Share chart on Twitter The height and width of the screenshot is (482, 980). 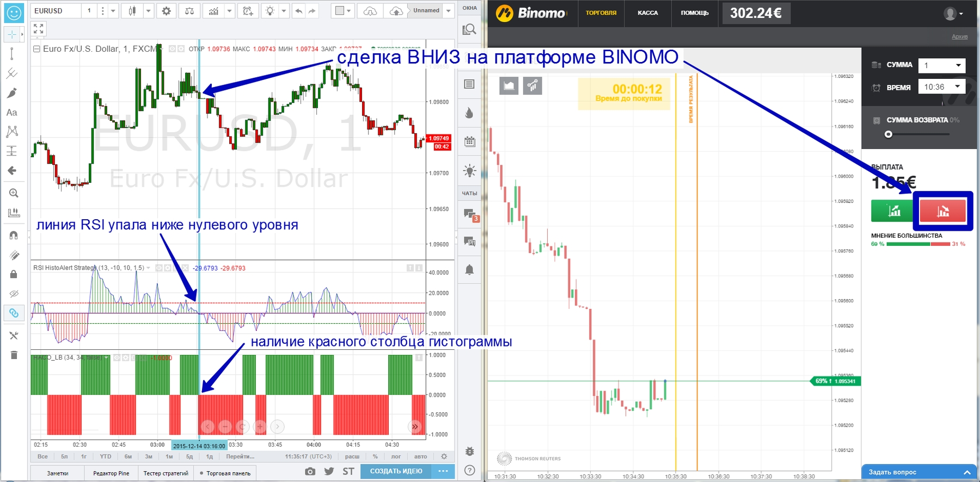(329, 471)
